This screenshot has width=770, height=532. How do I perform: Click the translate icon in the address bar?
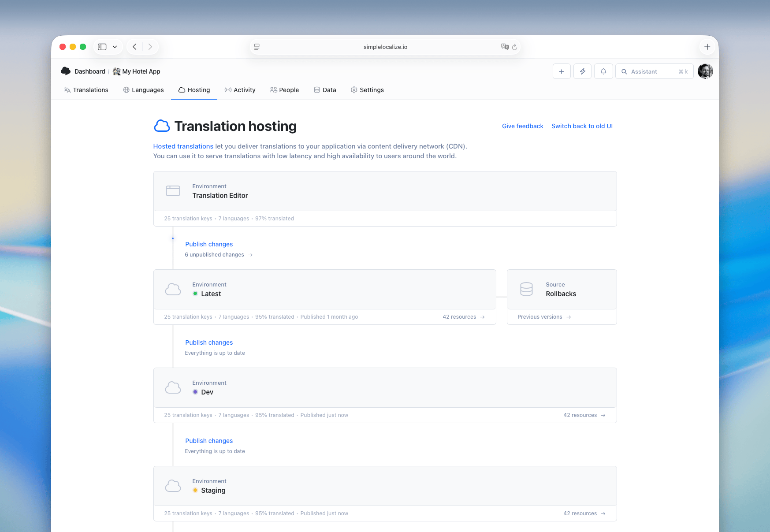coord(505,46)
